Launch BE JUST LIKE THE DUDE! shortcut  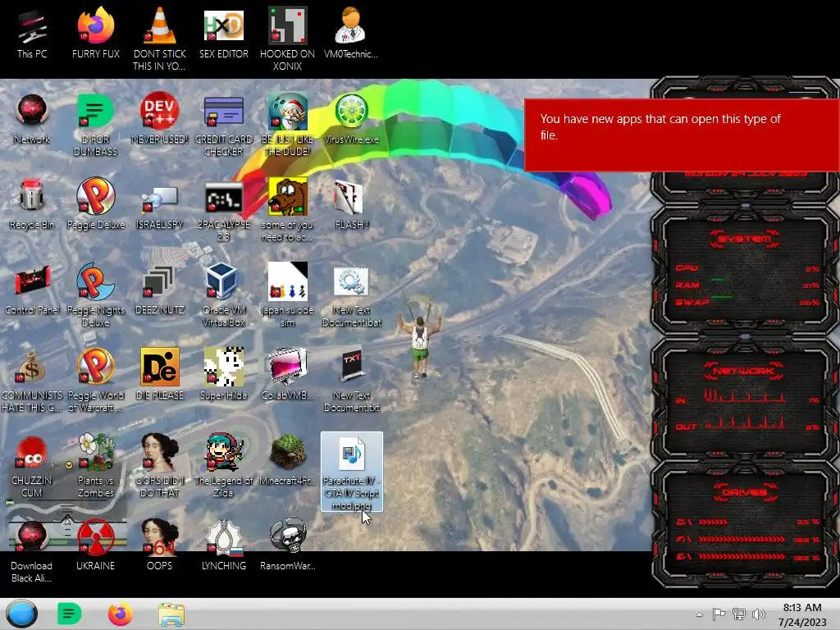pyautogui.click(x=287, y=126)
